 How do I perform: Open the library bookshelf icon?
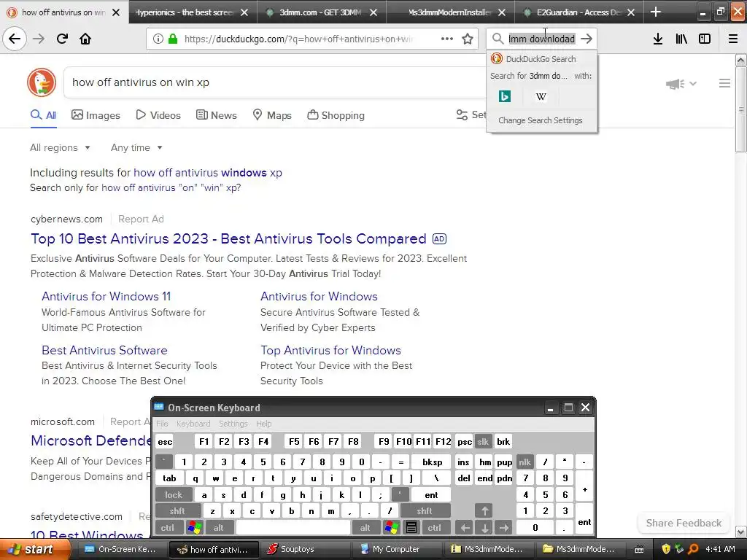(x=681, y=39)
